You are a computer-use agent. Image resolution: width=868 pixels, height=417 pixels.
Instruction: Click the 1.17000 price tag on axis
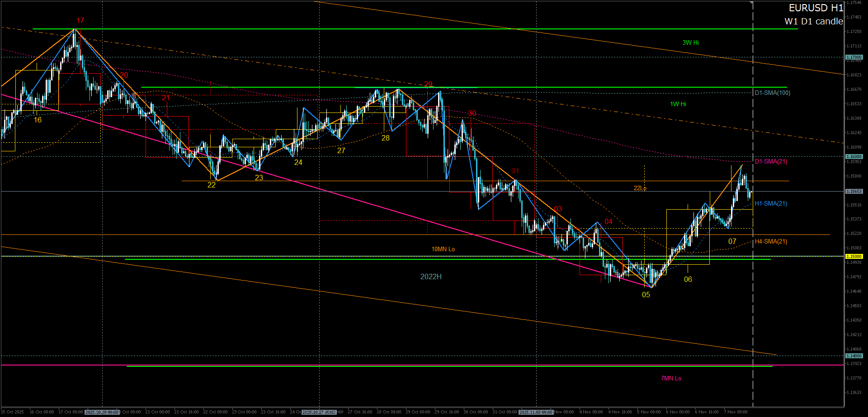pos(854,57)
